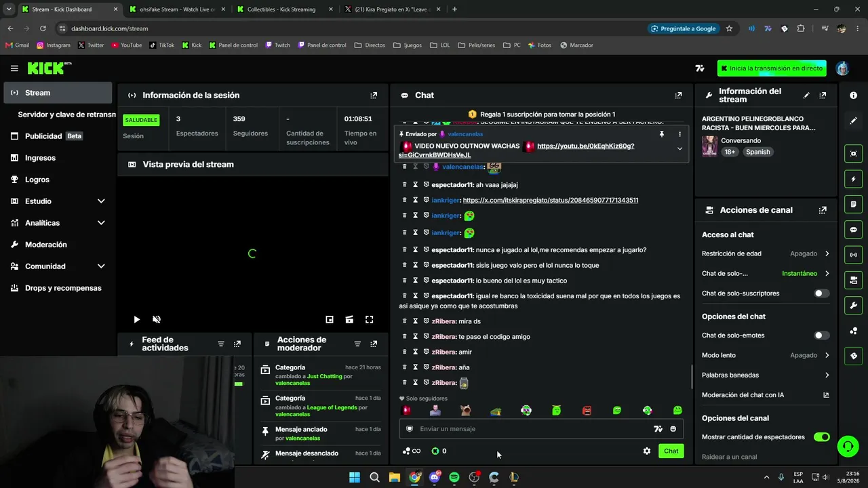This screenshot has height=488, width=868.
Task: Open Drops y recompensas in the sidebar
Action: (58, 288)
